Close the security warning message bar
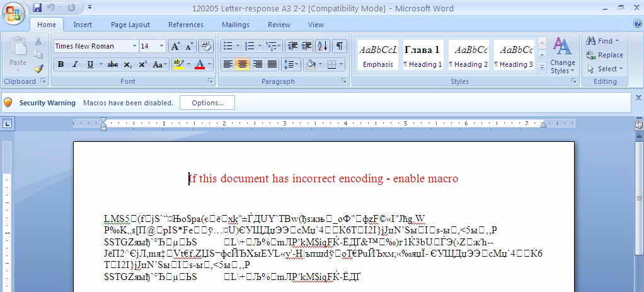The width and height of the screenshot is (644, 292). pos(639,98)
